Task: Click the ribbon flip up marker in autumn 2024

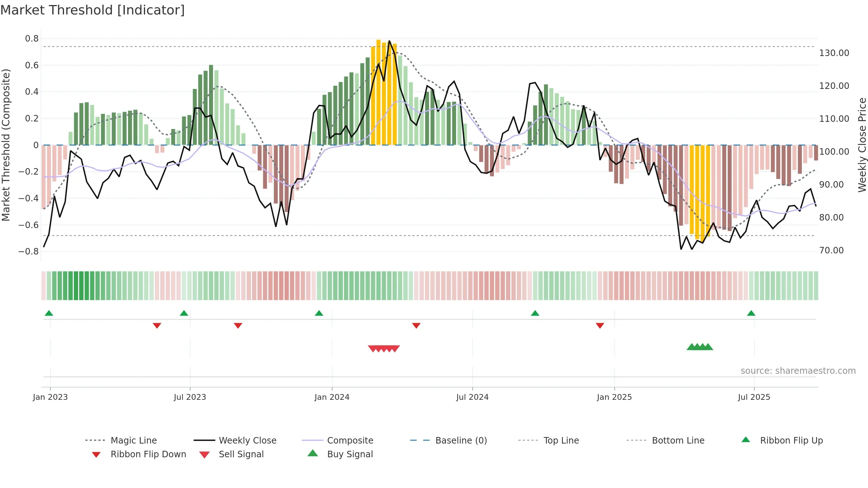Action: [x=535, y=313]
